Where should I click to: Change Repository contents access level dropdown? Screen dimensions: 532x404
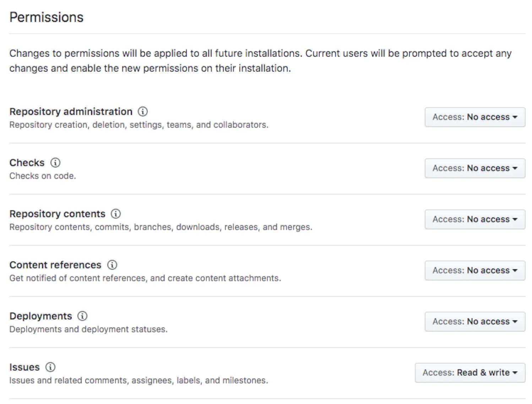(474, 219)
